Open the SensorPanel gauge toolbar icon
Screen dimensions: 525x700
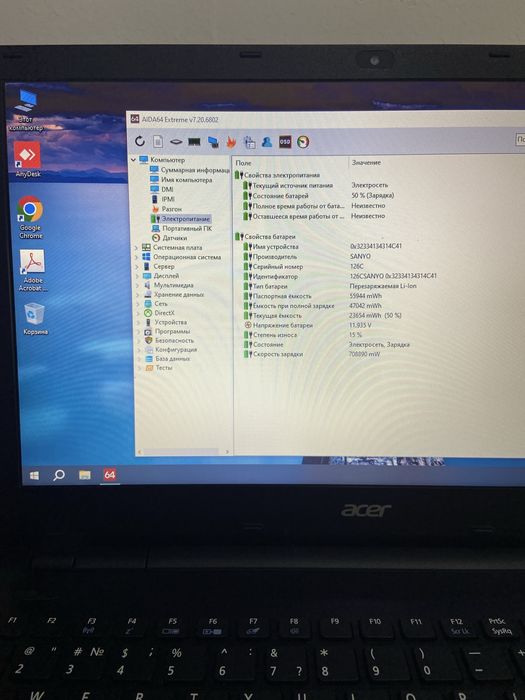pyautogui.click(x=303, y=142)
